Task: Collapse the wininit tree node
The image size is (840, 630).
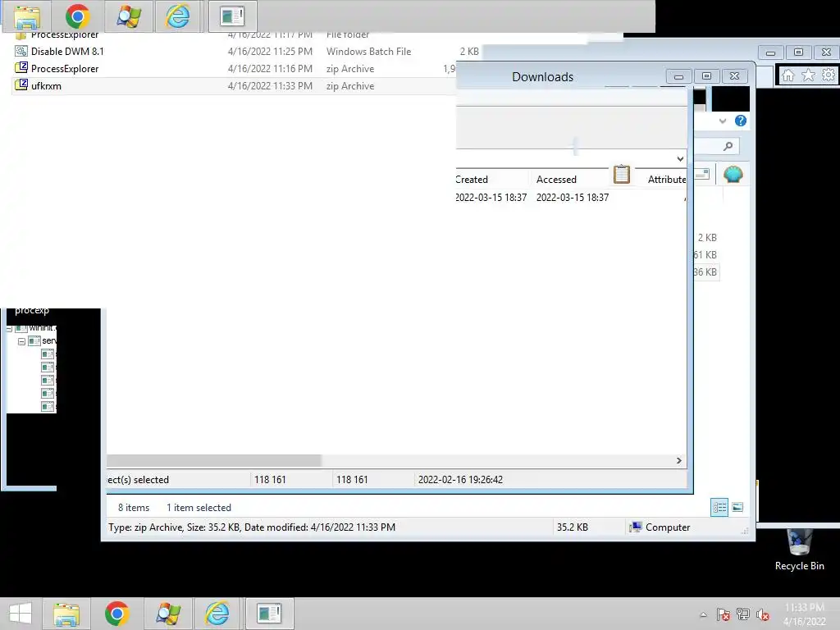Action: click(x=9, y=328)
